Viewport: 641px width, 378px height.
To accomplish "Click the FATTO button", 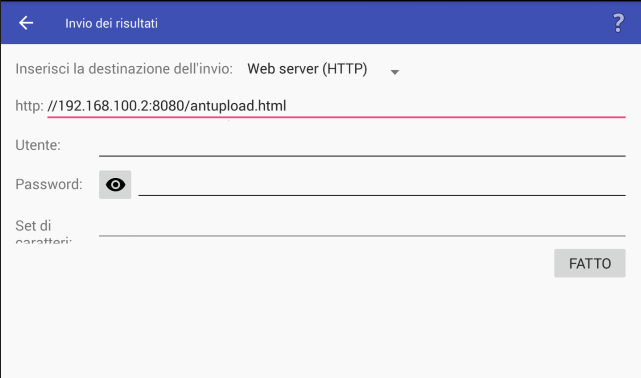I will pyautogui.click(x=589, y=263).
